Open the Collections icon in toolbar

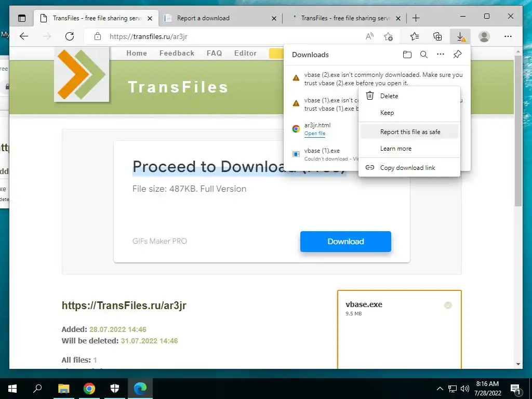pos(437,36)
